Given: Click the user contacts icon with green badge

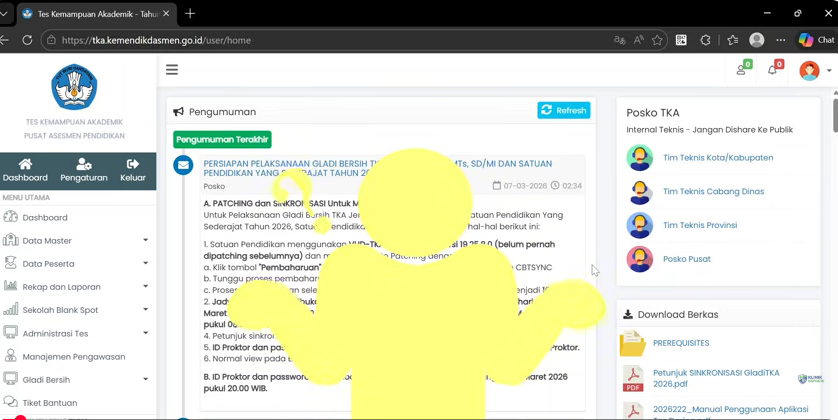Looking at the screenshot, I should [743, 69].
